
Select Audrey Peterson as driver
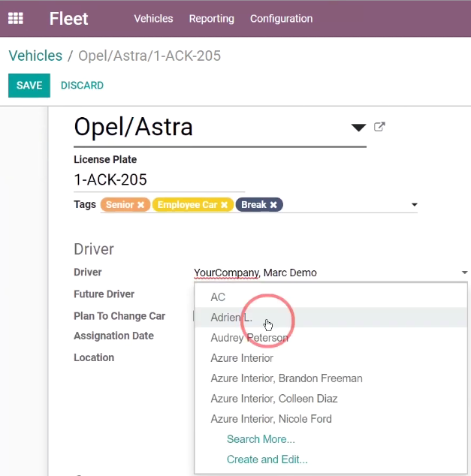[x=331, y=338]
